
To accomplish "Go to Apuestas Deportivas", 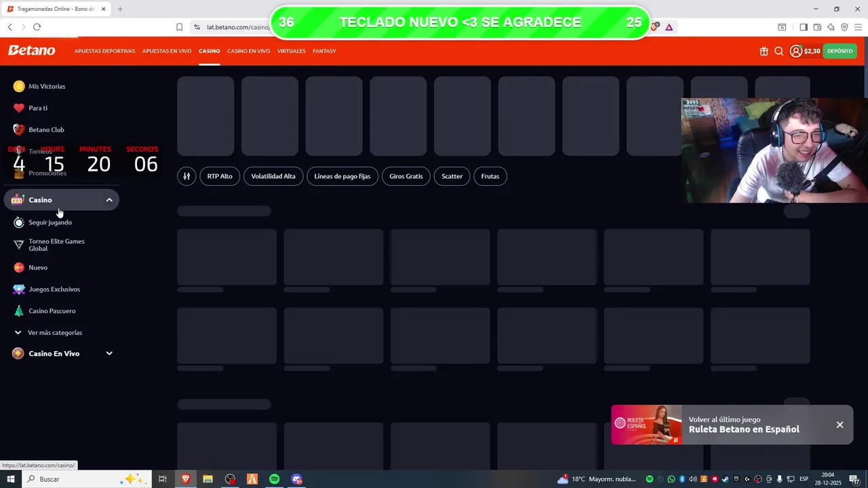I will pos(105,51).
